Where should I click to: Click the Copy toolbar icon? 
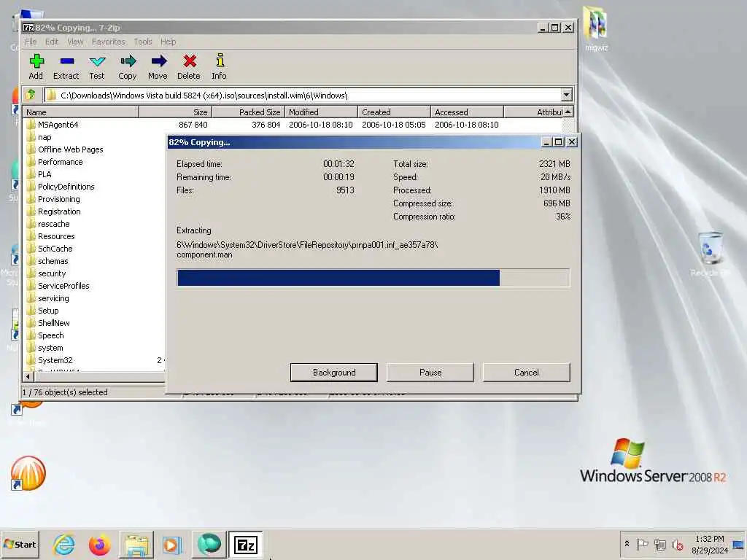tap(128, 66)
